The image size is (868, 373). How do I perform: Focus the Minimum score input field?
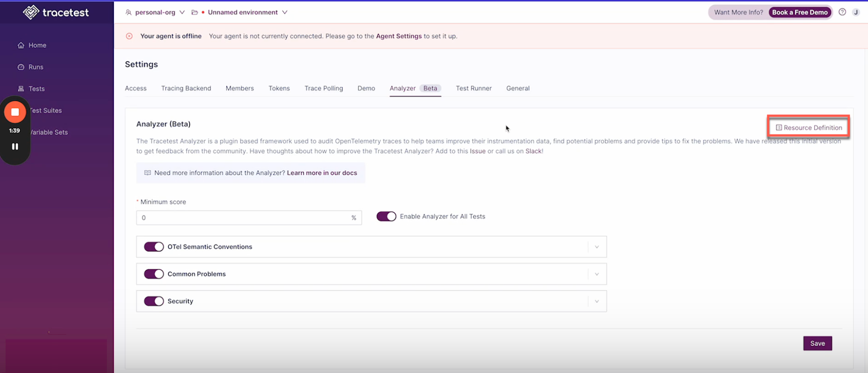[249, 217]
